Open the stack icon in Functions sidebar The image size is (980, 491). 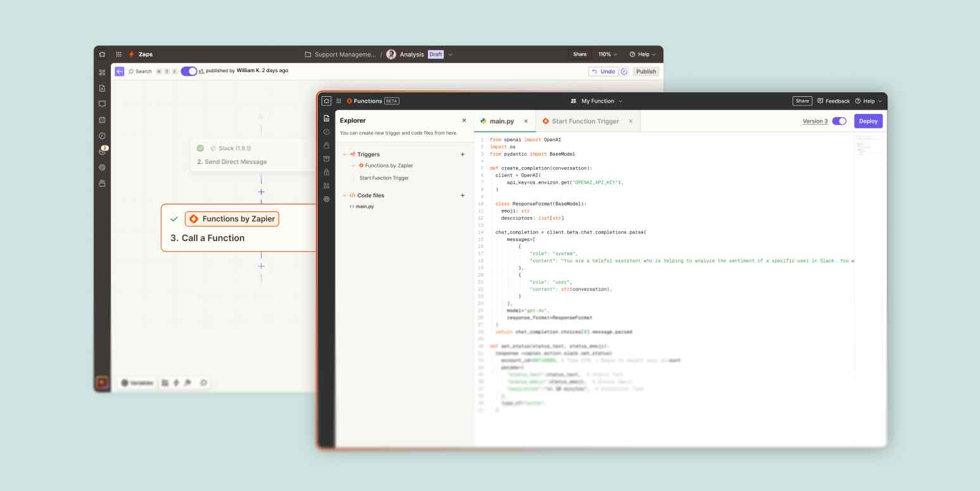click(x=327, y=146)
